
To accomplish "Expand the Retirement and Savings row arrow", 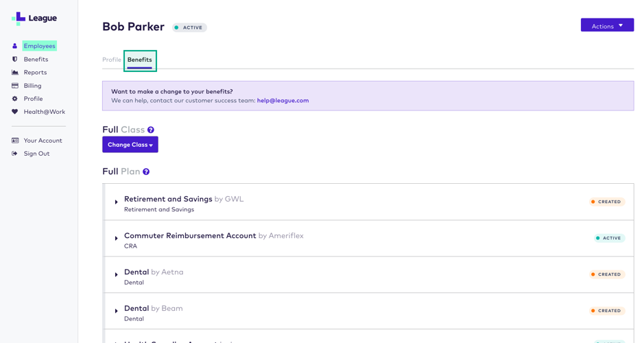I will click(116, 202).
